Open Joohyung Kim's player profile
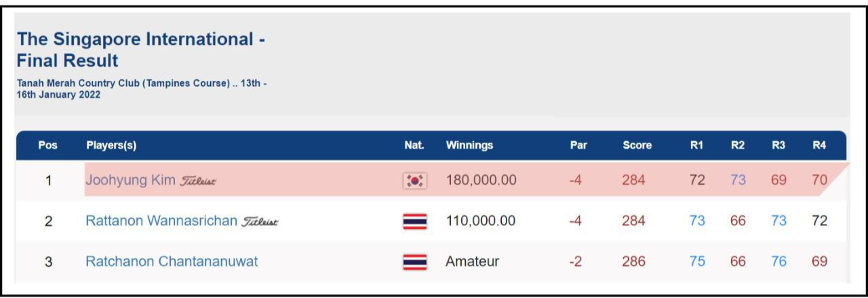 click(130, 181)
